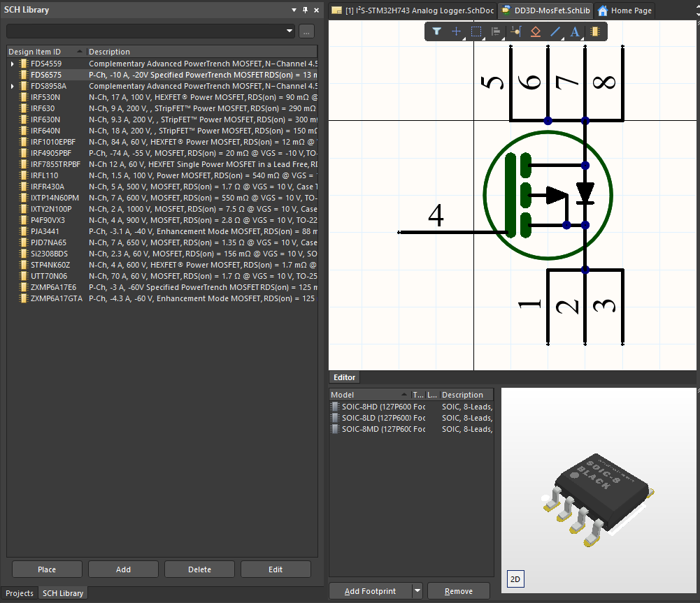Select the UTT70N06 component

[x=162, y=276]
